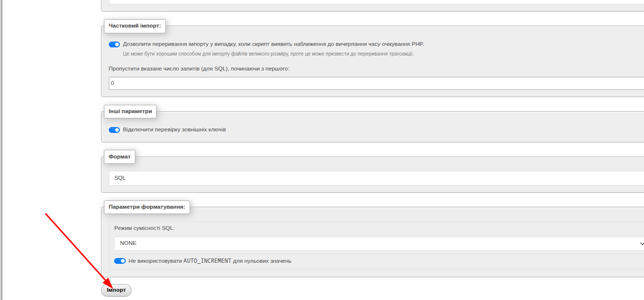This screenshot has width=644, height=300.
Task: Click the 'Не використовувати AUTO_INCREMENT' label text
Action: click(x=210, y=261)
